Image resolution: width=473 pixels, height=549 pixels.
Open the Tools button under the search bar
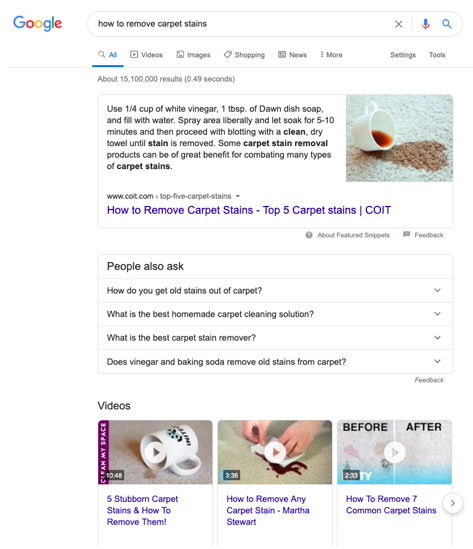pyautogui.click(x=437, y=55)
